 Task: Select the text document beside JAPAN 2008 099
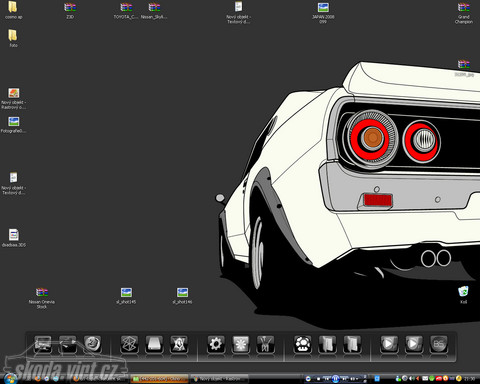[238, 13]
